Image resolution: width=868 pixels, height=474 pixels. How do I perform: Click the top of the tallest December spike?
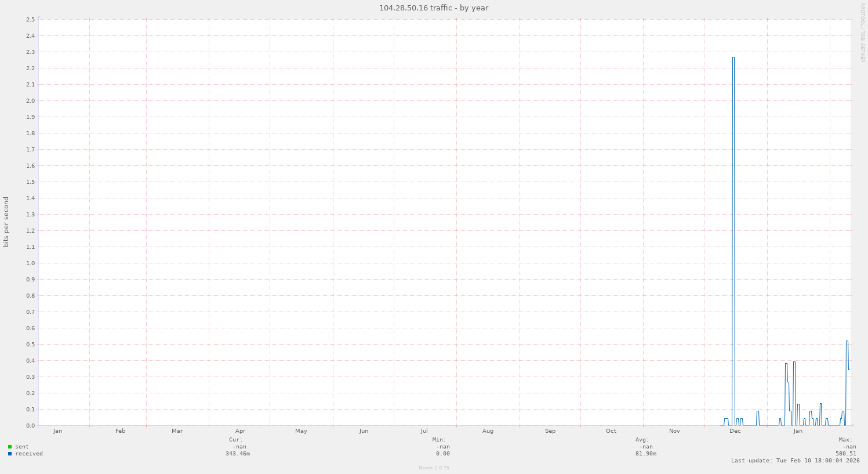pyautogui.click(x=733, y=57)
